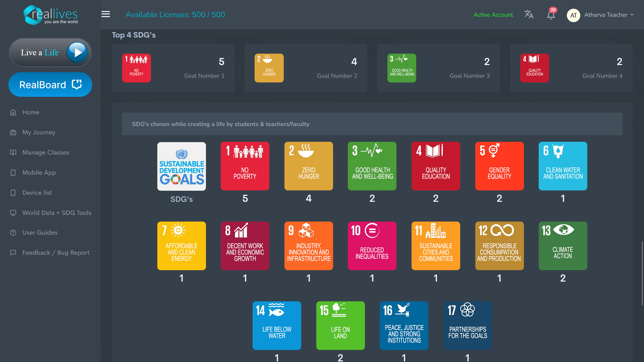Click the Goal Number 4 label
Screen dimensions: 644x362
(x=602, y=76)
